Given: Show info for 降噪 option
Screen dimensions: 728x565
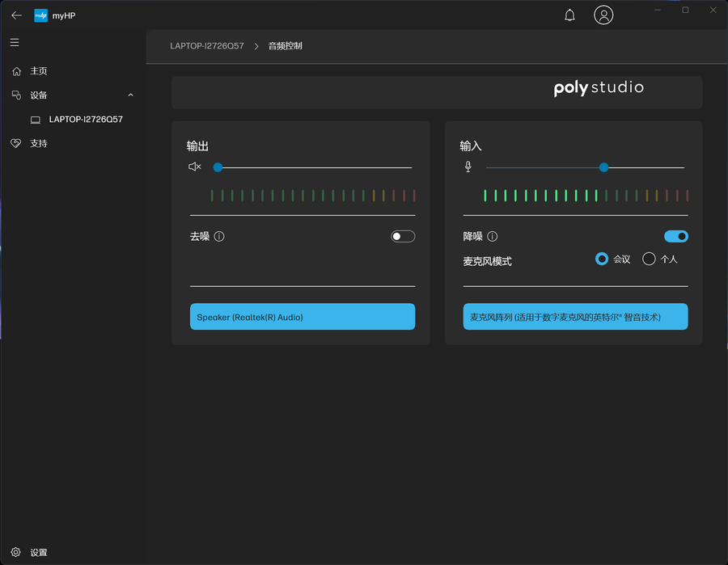Looking at the screenshot, I should click(493, 237).
